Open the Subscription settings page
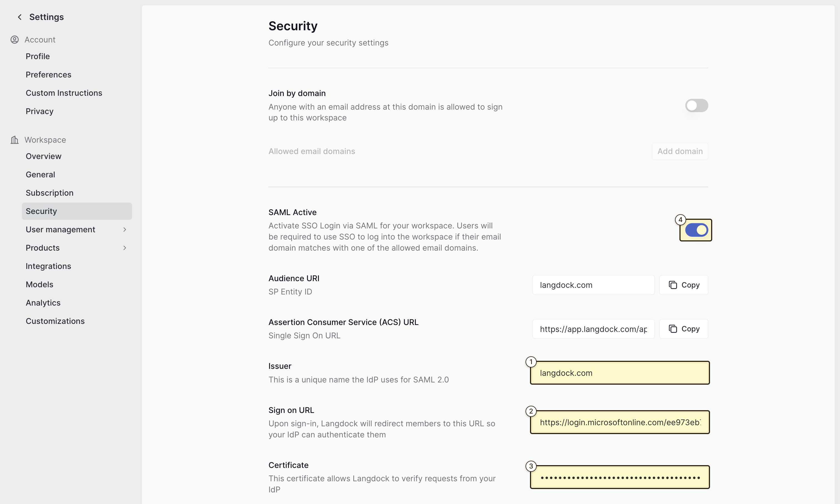Screen dimensions: 840x504 coord(49,193)
